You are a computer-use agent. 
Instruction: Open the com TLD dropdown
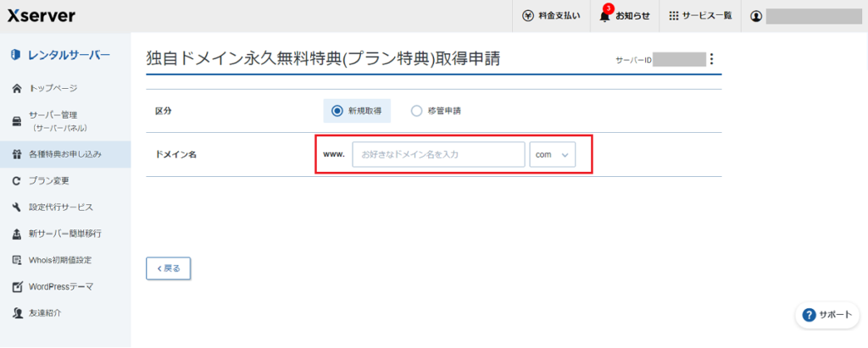(553, 155)
